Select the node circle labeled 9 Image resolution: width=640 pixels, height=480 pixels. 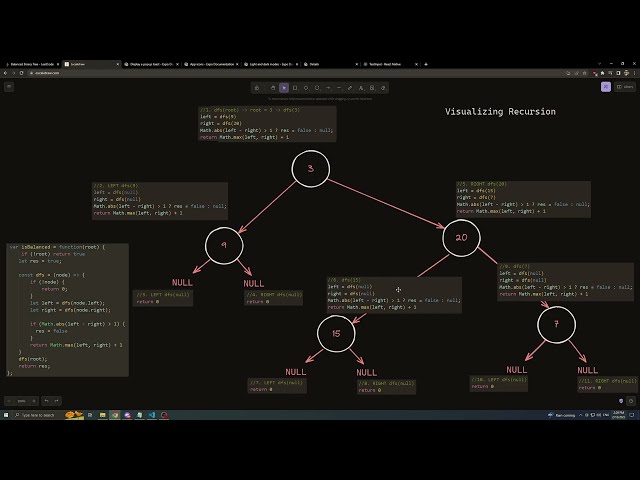coord(224,245)
